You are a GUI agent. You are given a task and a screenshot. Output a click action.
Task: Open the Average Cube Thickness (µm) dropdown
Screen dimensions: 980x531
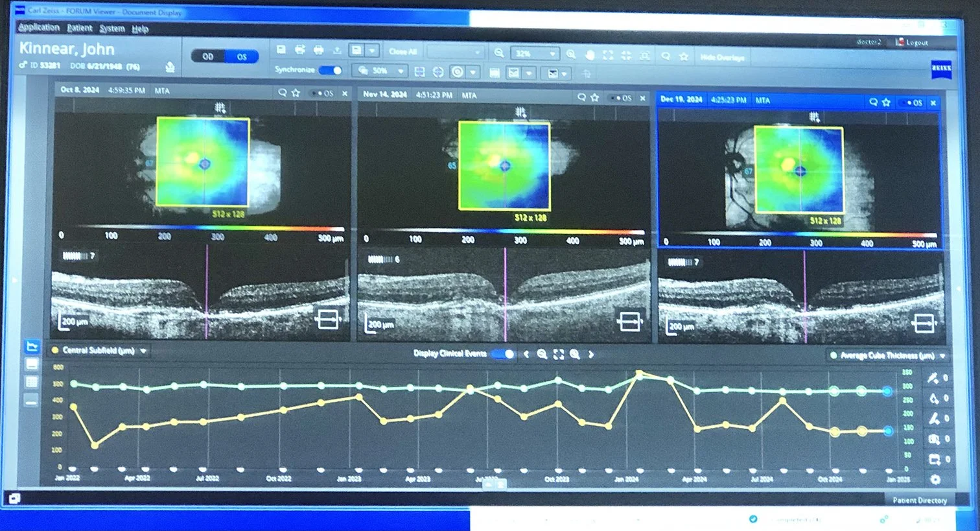pos(889,356)
